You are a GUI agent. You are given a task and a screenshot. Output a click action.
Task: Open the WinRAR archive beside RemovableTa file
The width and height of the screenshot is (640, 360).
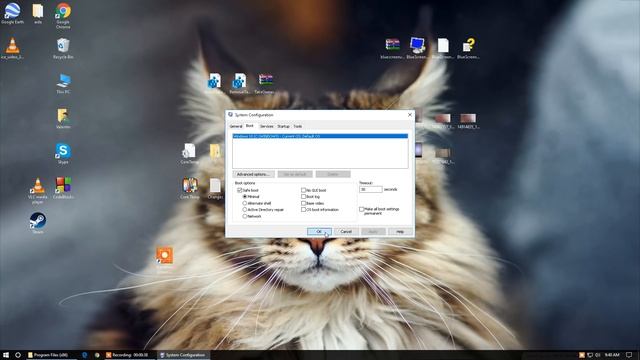pos(265,83)
